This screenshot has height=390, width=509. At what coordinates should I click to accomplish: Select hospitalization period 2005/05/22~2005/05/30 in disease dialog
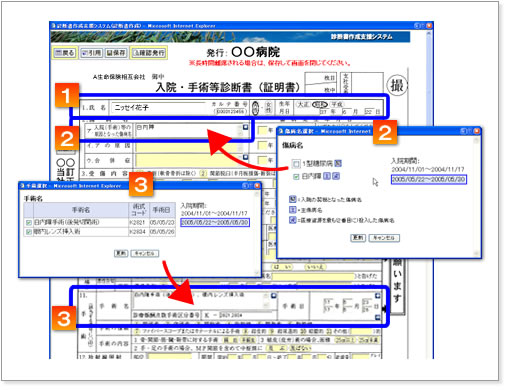pos(428,179)
